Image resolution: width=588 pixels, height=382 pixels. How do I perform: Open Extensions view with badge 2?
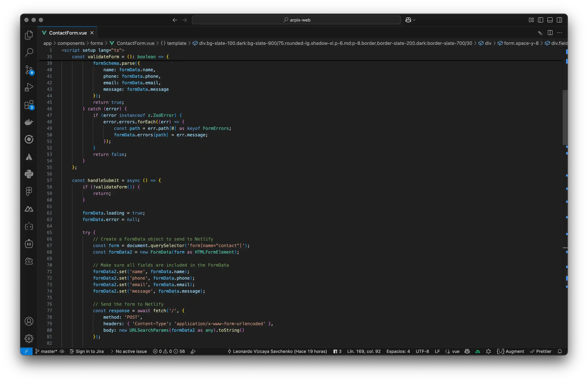[x=29, y=105]
